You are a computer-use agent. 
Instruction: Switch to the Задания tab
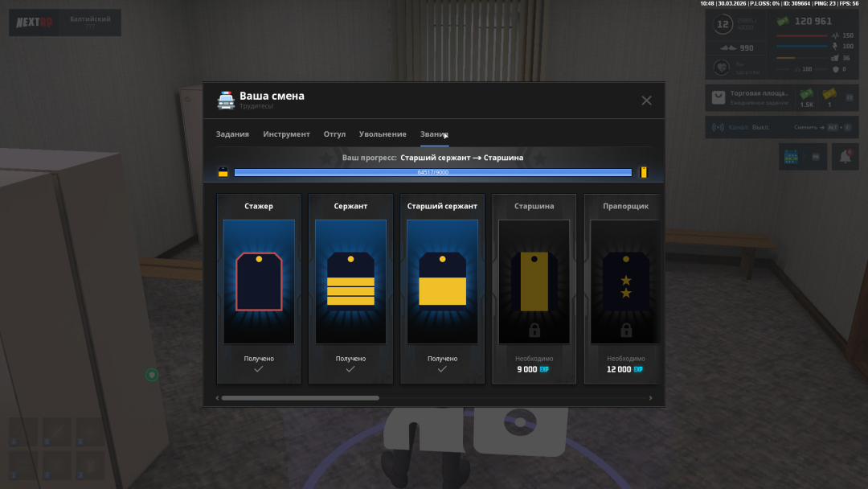coord(232,134)
